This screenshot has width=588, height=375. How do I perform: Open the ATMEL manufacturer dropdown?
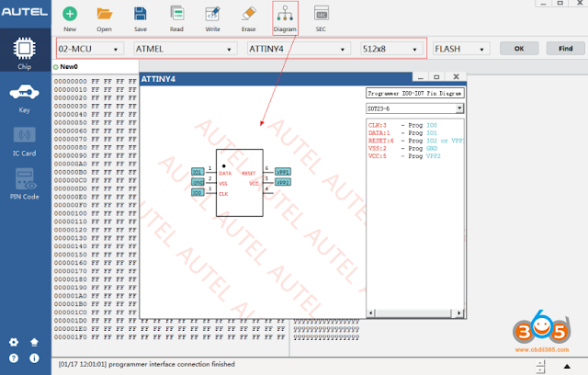pyautogui.click(x=186, y=49)
